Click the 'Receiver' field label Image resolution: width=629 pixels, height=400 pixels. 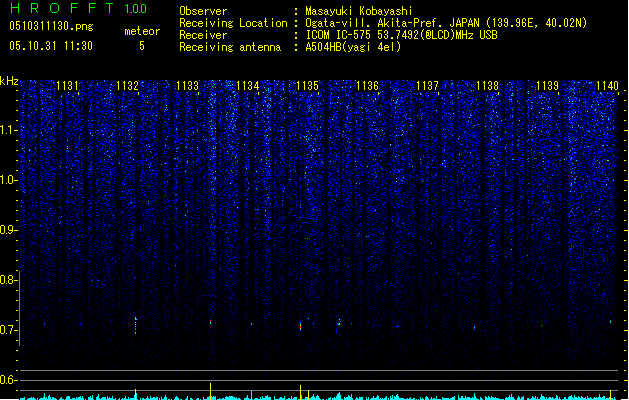pyautogui.click(x=203, y=35)
